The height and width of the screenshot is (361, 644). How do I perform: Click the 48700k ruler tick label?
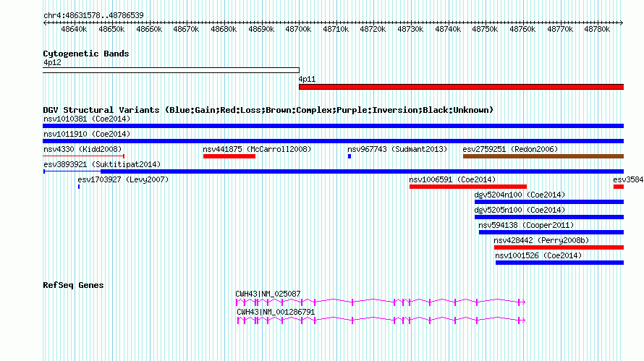pyautogui.click(x=298, y=29)
